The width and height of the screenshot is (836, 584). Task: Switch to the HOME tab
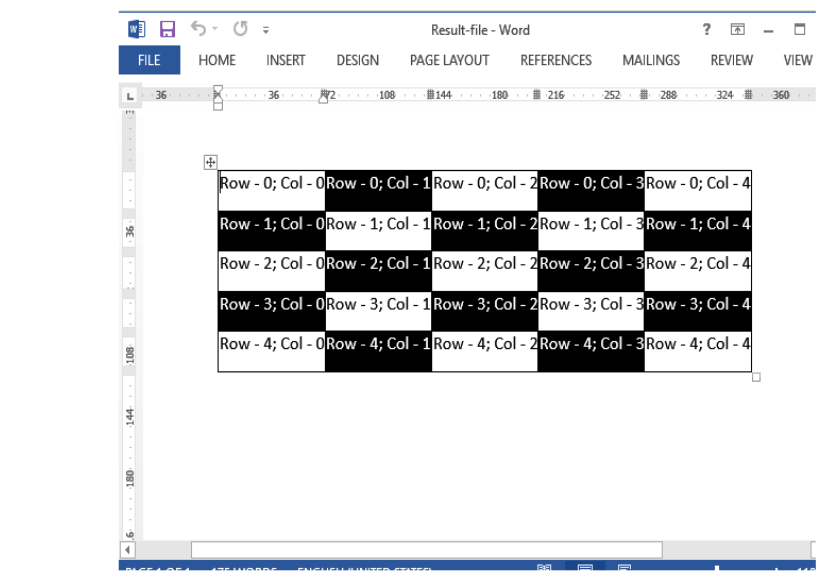(217, 60)
